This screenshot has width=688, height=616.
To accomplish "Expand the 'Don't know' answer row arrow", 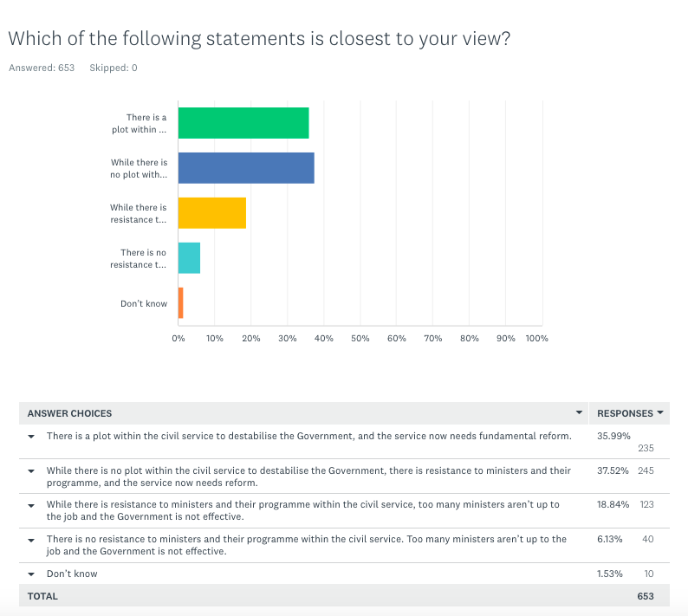I will coord(32,574).
